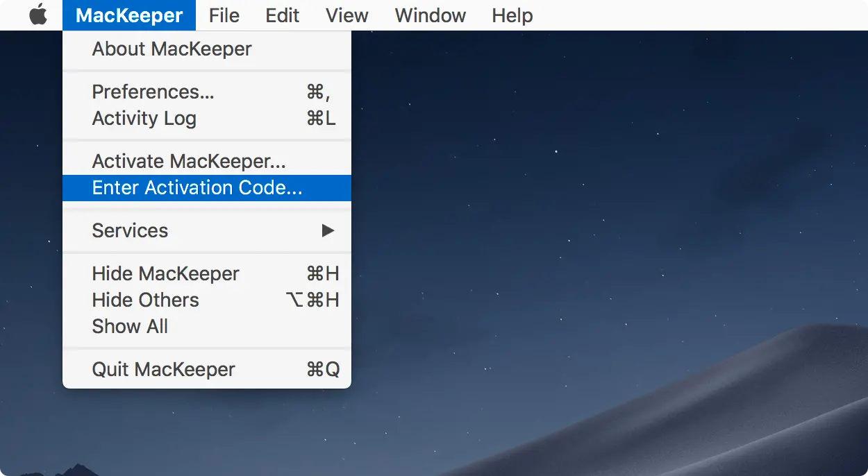The width and height of the screenshot is (868, 476).
Task: Expand the Services submenu
Action: (x=207, y=230)
